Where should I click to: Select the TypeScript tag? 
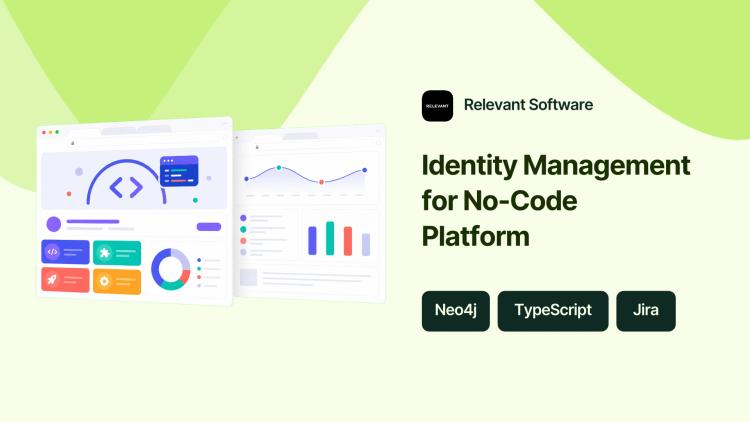[x=553, y=311]
